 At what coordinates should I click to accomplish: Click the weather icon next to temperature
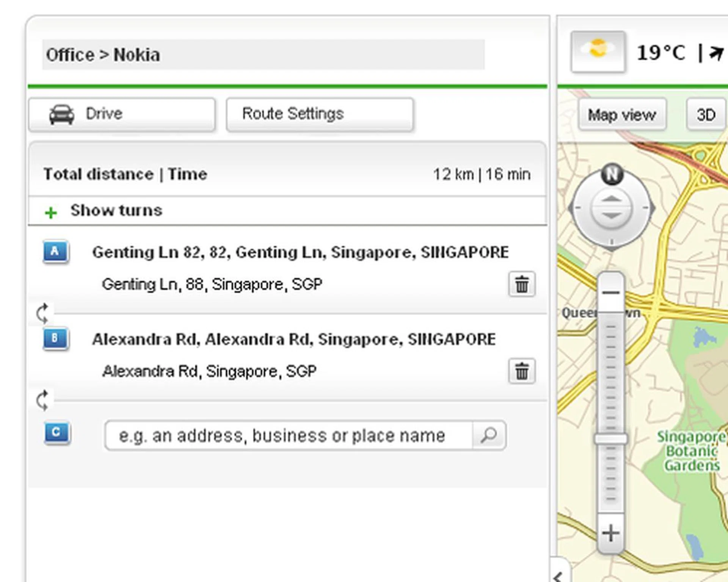click(598, 51)
